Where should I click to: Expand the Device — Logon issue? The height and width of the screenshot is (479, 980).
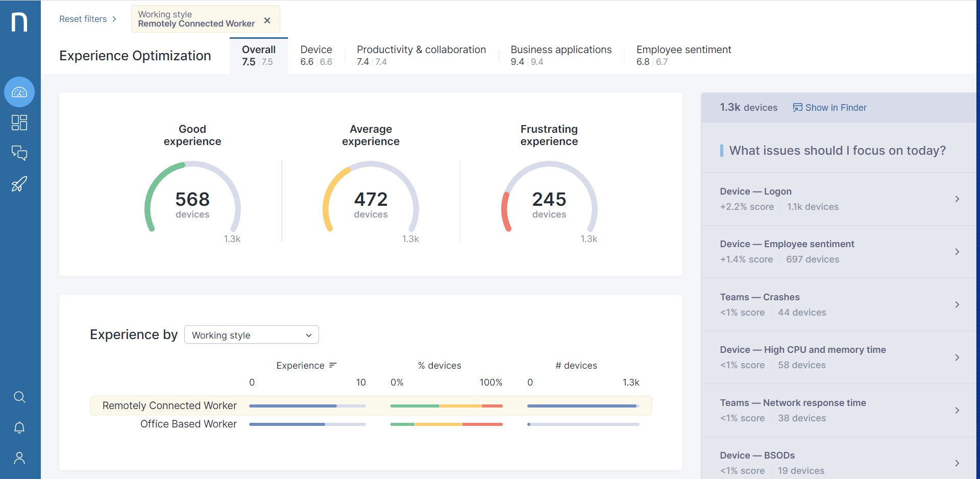coord(838,199)
